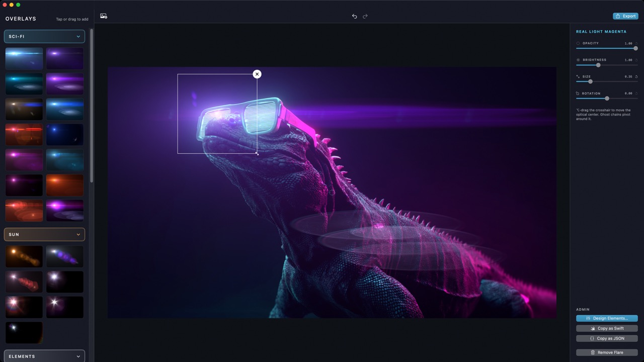This screenshot has height=362, width=644.
Task: Click the overlays panel scrollbar
Action: click(x=91, y=106)
